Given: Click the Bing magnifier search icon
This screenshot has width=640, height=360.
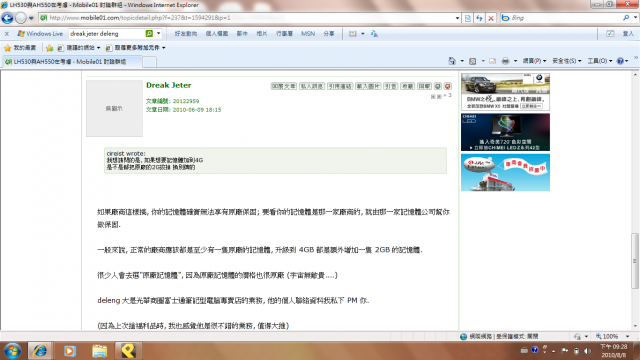Looking at the screenshot, I should (x=626, y=18).
